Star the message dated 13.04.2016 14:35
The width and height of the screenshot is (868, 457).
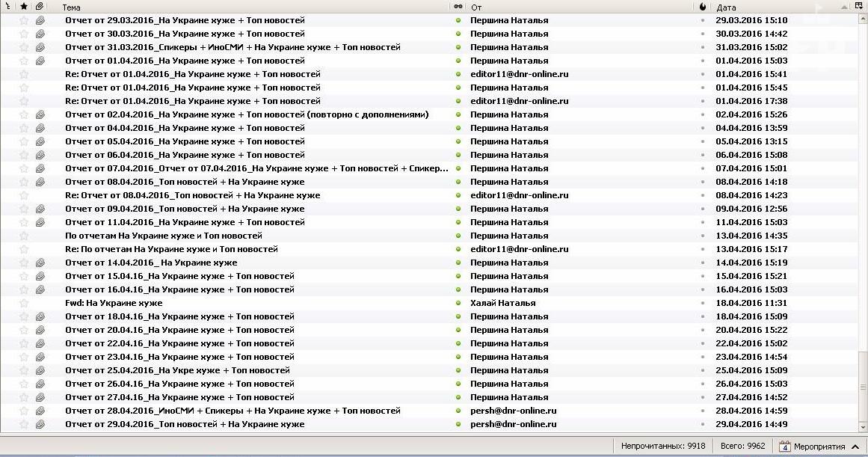24,236
